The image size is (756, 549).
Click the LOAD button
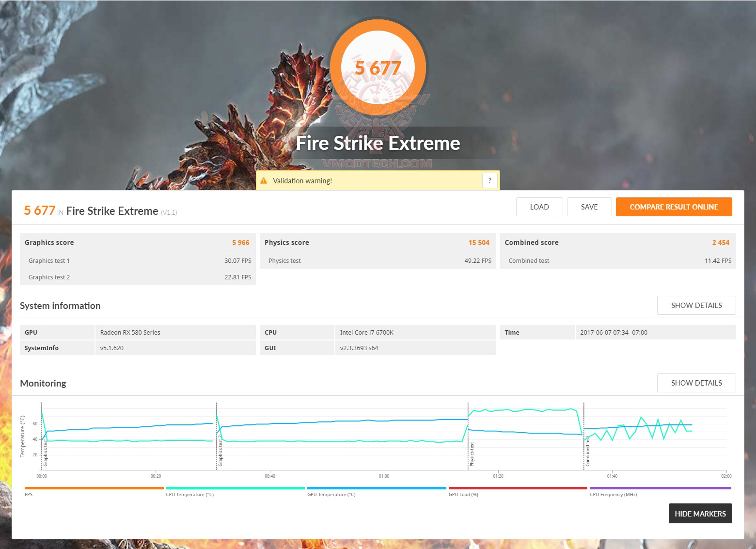click(539, 207)
